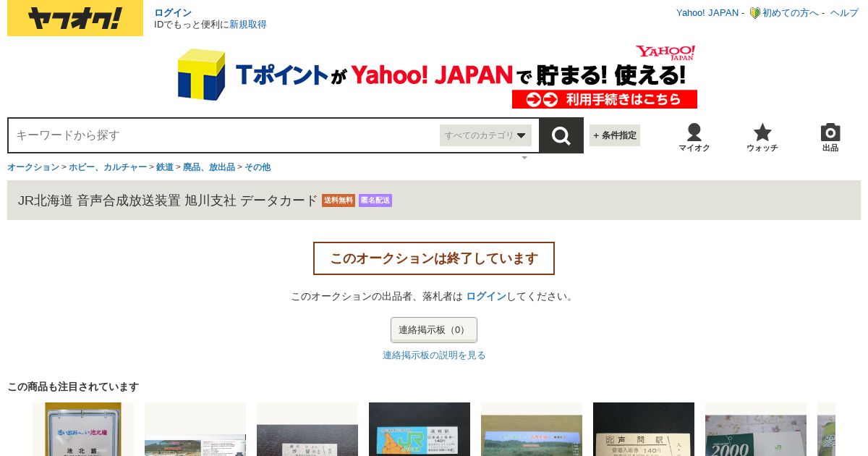Open the すべてのカテゴリ dropdown

coord(485,135)
